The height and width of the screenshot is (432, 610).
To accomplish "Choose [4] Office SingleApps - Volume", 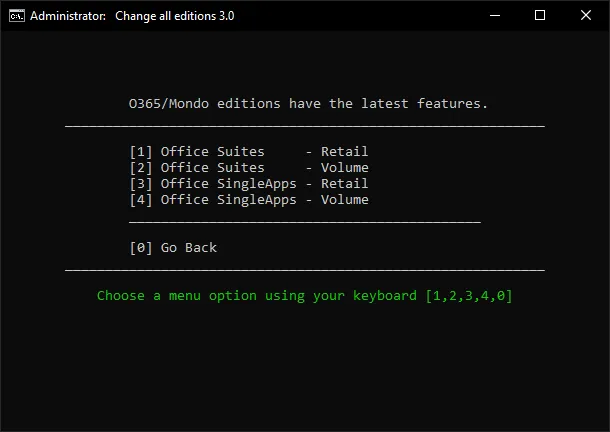I will coord(248,200).
